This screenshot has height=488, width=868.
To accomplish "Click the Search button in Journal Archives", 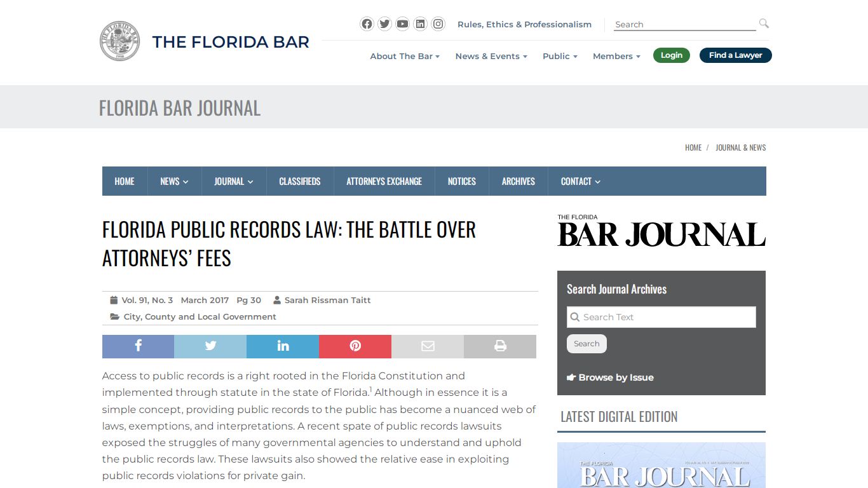I will (587, 344).
